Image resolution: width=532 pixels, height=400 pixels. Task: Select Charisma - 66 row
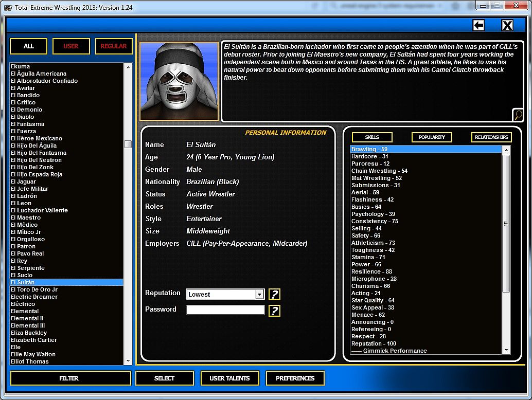(426, 286)
